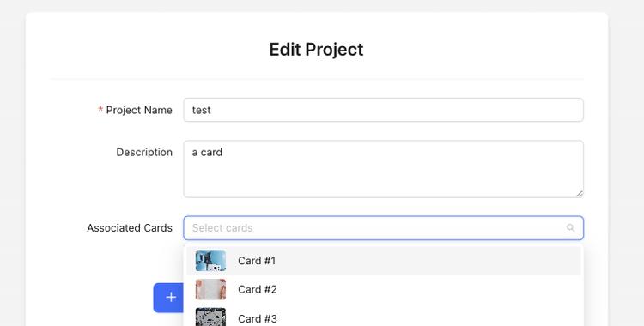This screenshot has width=644, height=326.
Task: Click the Card #2 thumbnail image
Action: click(x=210, y=289)
